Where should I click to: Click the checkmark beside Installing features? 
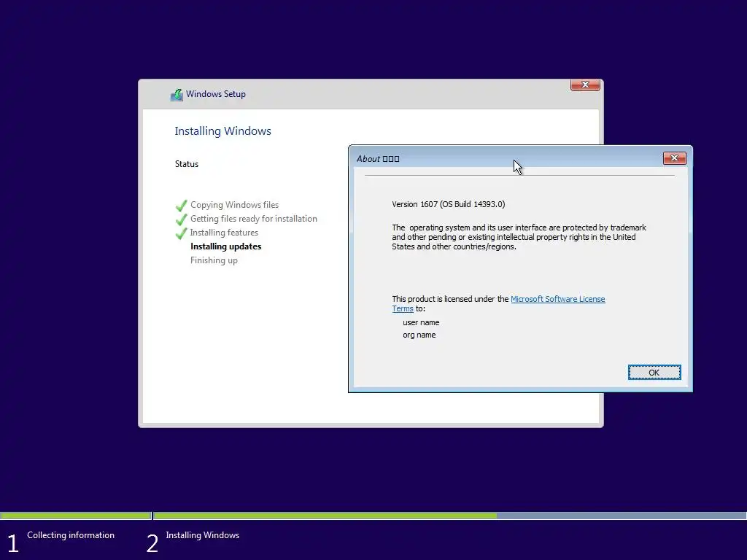[x=181, y=233]
